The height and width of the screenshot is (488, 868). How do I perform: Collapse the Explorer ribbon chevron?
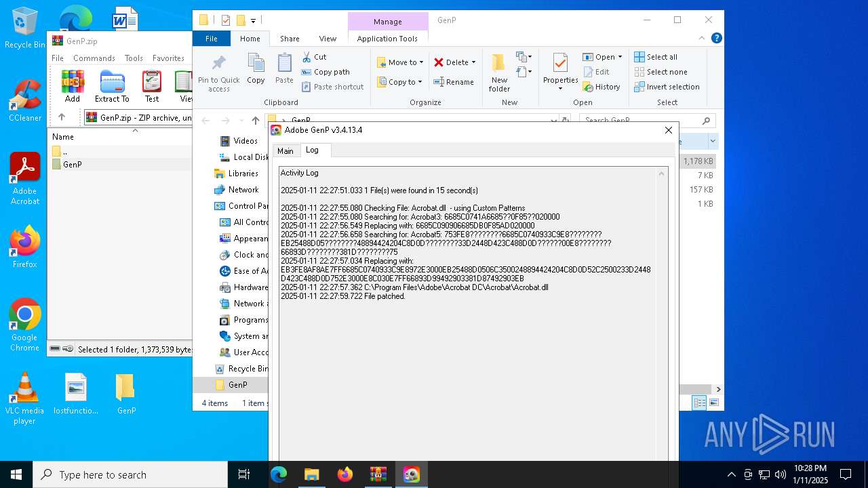click(702, 39)
